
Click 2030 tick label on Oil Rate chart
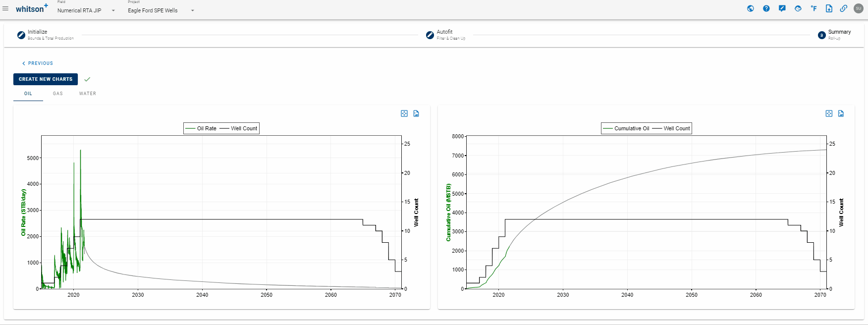tap(138, 295)
